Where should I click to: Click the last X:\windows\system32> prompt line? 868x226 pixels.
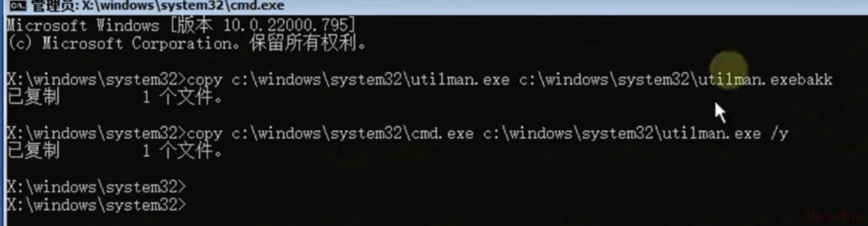tap(97, 205)
